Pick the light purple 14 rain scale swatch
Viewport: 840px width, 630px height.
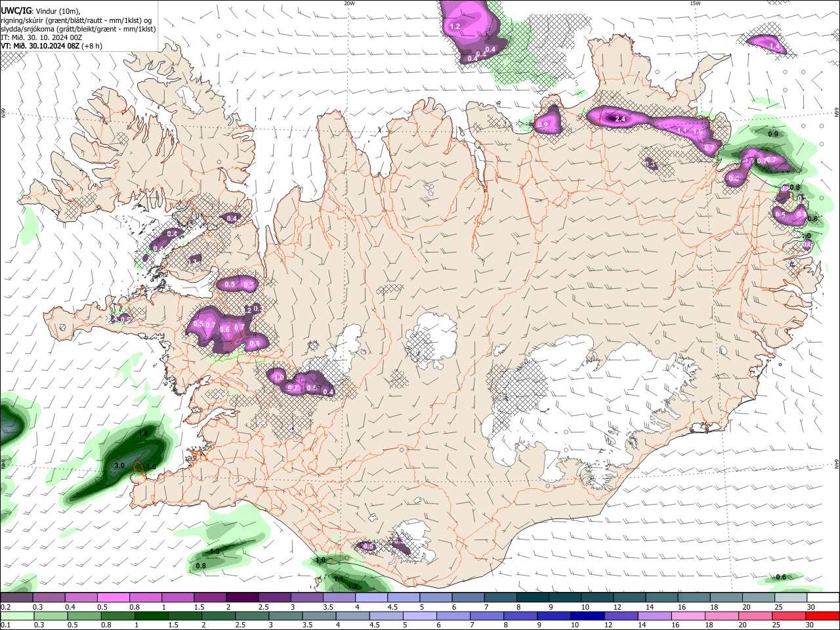655,616
